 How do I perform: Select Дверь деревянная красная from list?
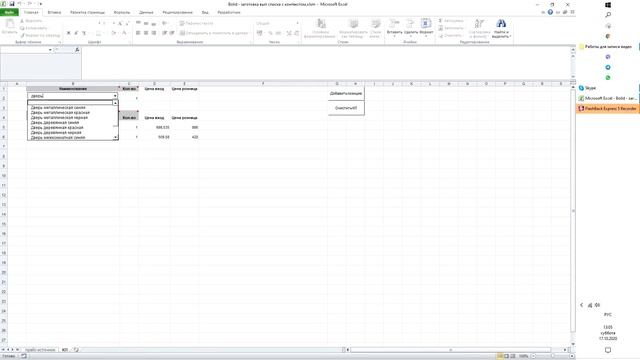point(57,127)
